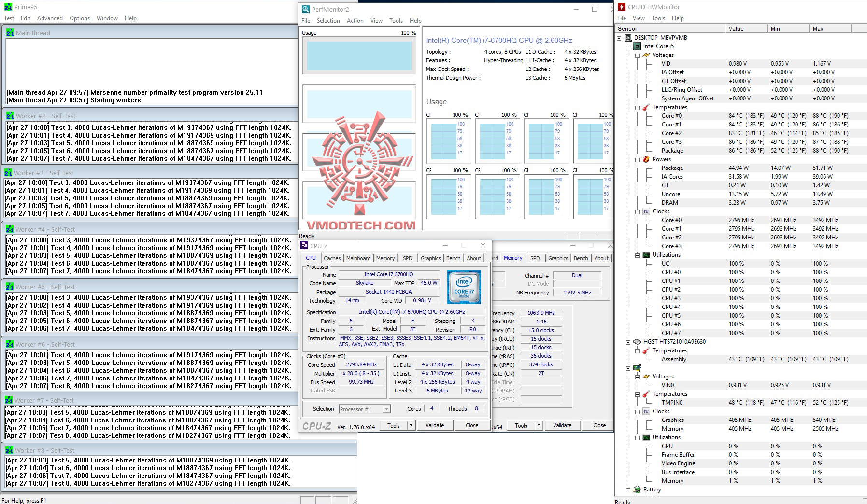Click Validate in the CPU-Z Memory tab window

coord(562,425)
